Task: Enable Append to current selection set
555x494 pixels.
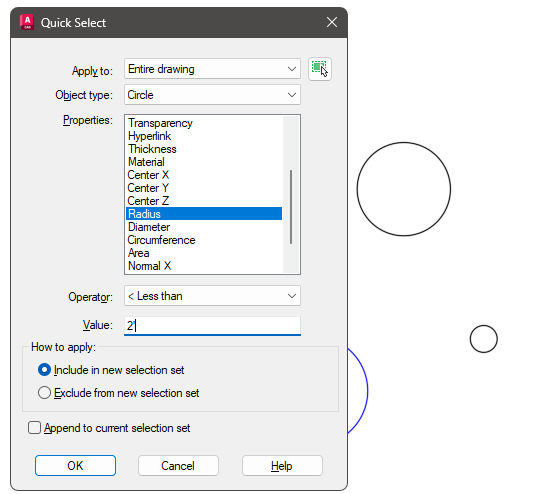Action: pos(34,427)
